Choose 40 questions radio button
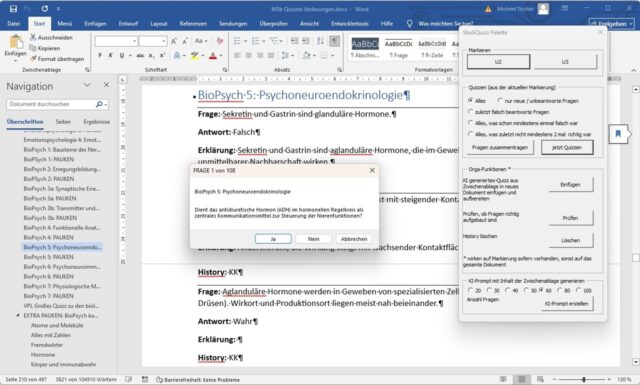This screenshot has height=385, width=640. [507, 290]
